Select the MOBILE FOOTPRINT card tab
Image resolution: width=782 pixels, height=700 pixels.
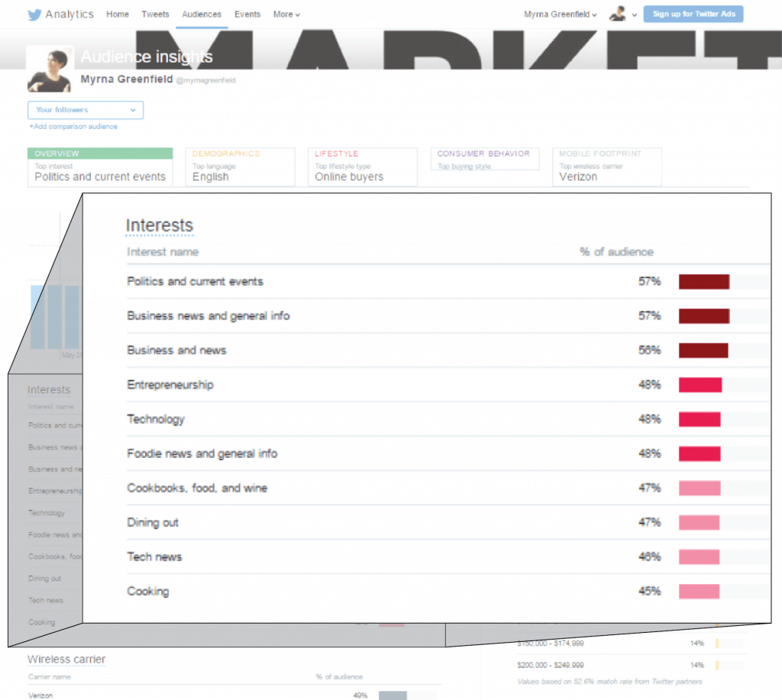(x=606, y=166)
